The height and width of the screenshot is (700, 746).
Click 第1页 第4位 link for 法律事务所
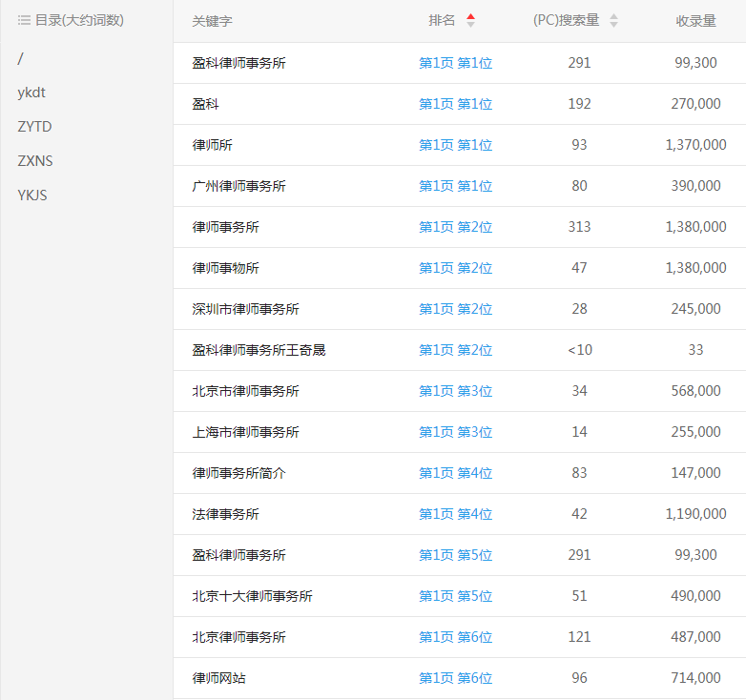[x=455, y=514]
